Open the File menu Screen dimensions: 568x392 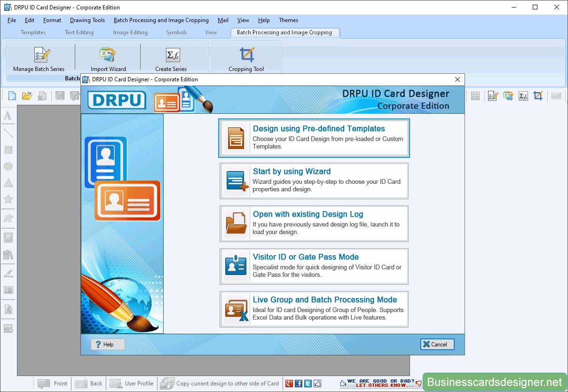12,20
